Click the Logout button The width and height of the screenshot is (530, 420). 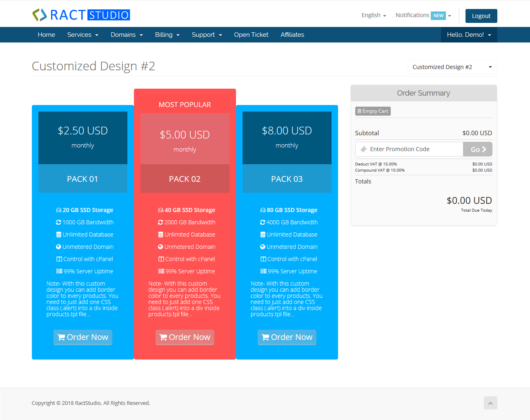point(481,16)
